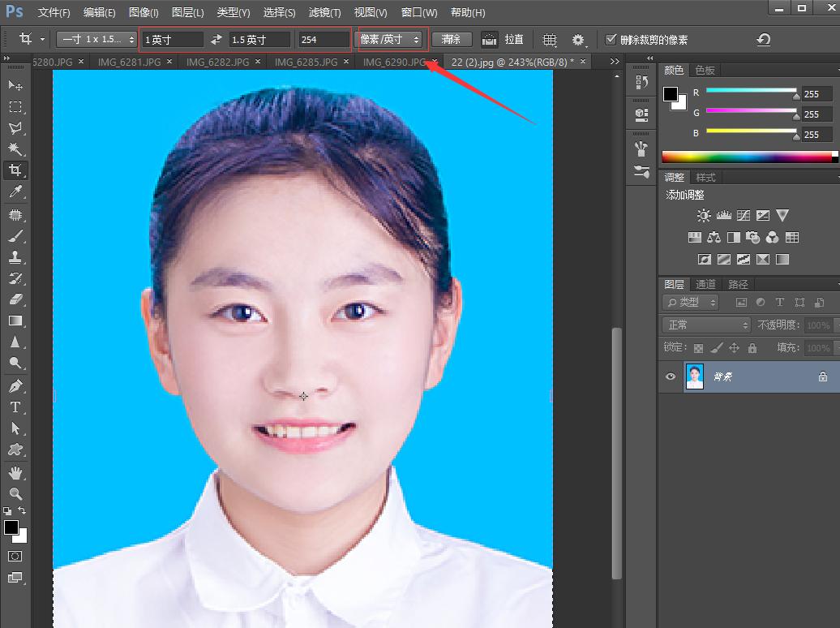Hide the 背景 layer visibility

(670, 376)
